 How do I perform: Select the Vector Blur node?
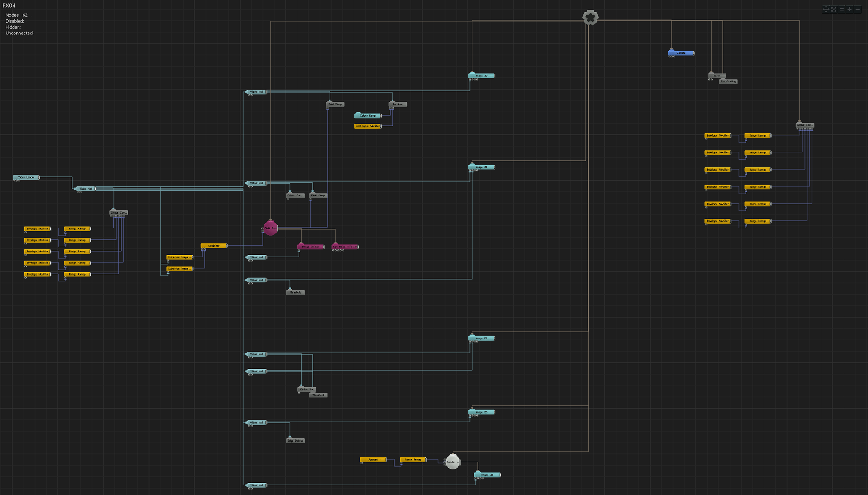point(306,389)
